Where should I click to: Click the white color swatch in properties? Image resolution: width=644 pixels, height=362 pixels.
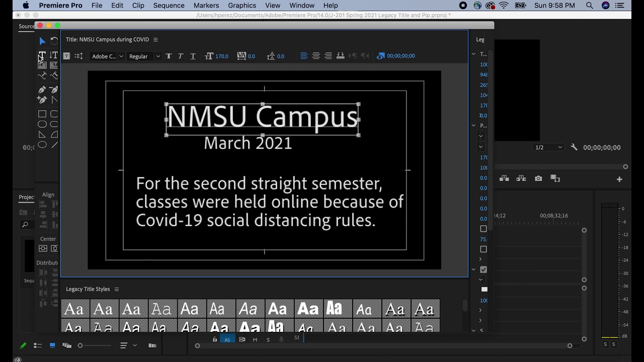click(485, 289)
